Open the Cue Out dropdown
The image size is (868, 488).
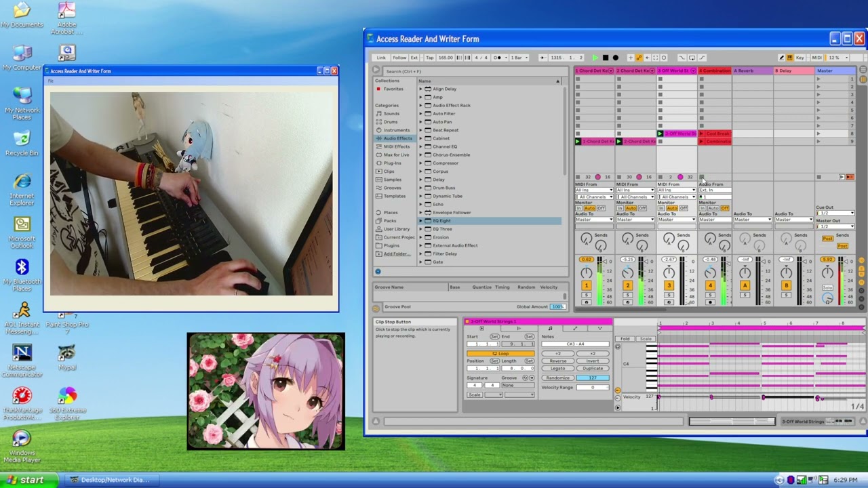click(836, 213)
